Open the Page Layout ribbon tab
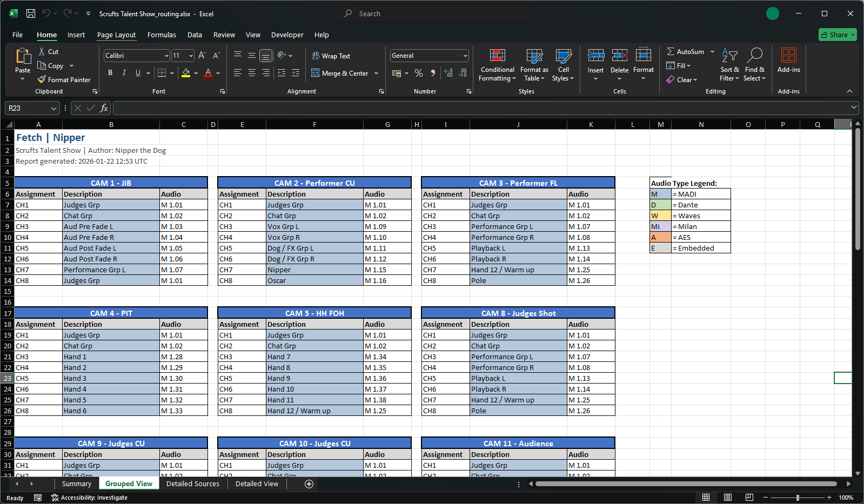This screenshot has height=504, width=864. click(x=116, y=35)
